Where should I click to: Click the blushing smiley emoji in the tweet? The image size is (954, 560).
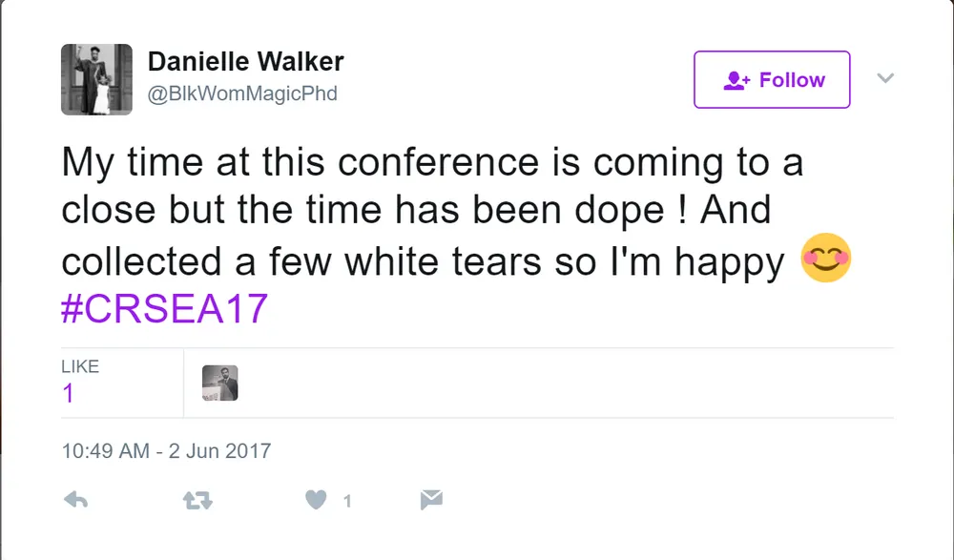pyautogui.click(x=825, y=258)
